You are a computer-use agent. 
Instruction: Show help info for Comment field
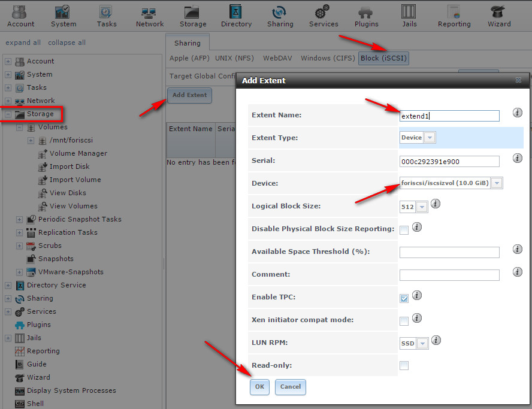coord(517,272)
